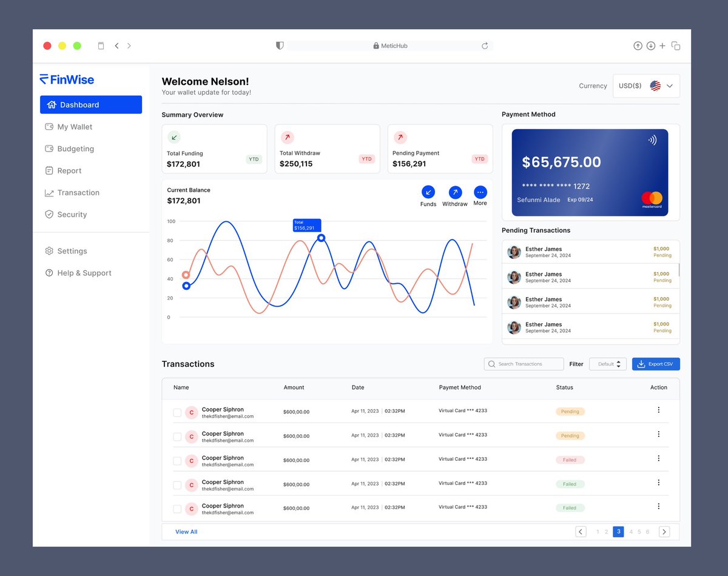Open action menu for second Pending row

click(x=659, y=435)
